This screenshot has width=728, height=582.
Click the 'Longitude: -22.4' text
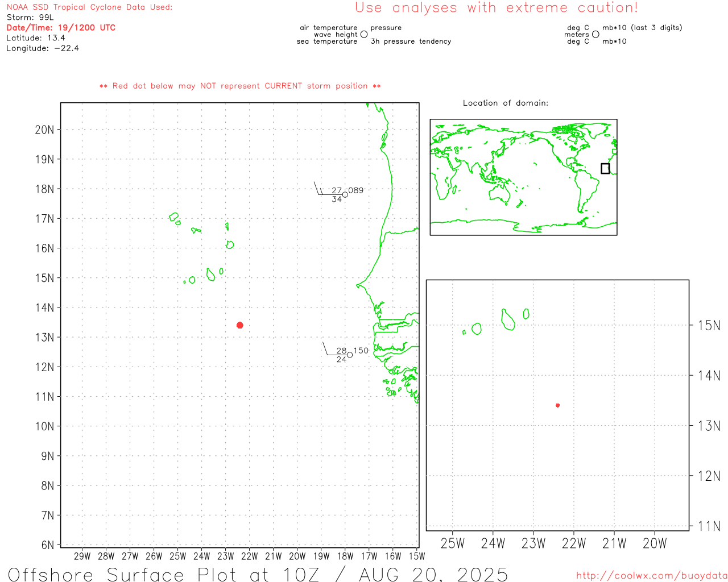coord(43,48)
